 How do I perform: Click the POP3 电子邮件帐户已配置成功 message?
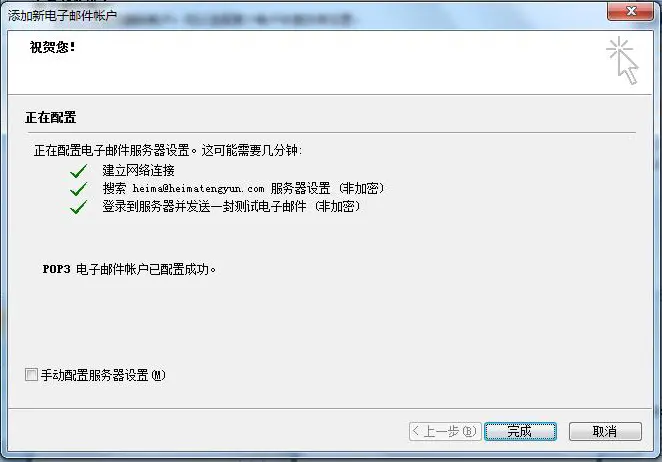click(x=129, y=269)
